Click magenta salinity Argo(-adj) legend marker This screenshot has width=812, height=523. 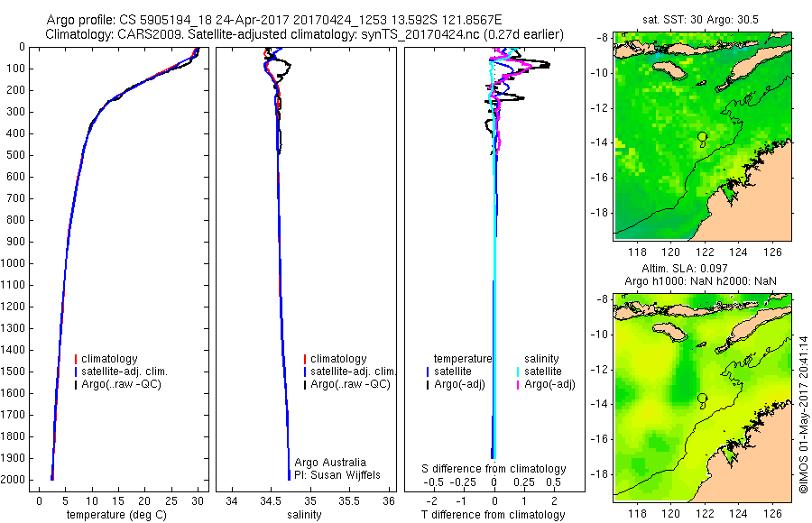pos(518,384)
